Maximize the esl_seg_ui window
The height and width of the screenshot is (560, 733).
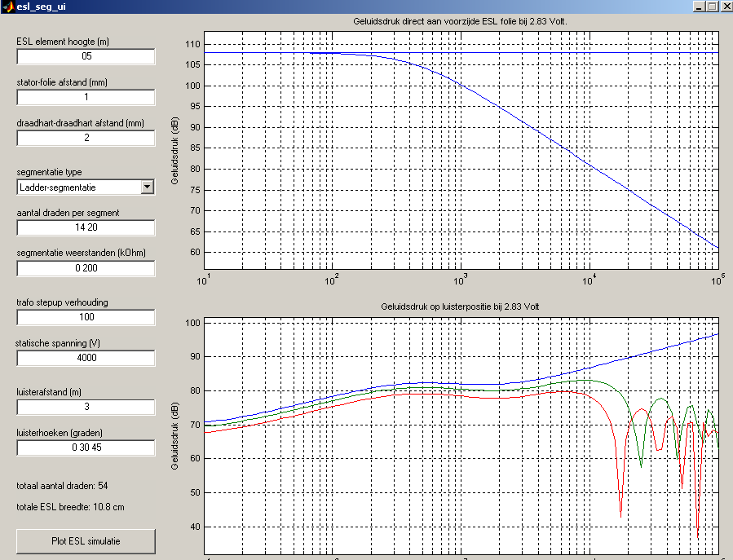coord(712,7)
